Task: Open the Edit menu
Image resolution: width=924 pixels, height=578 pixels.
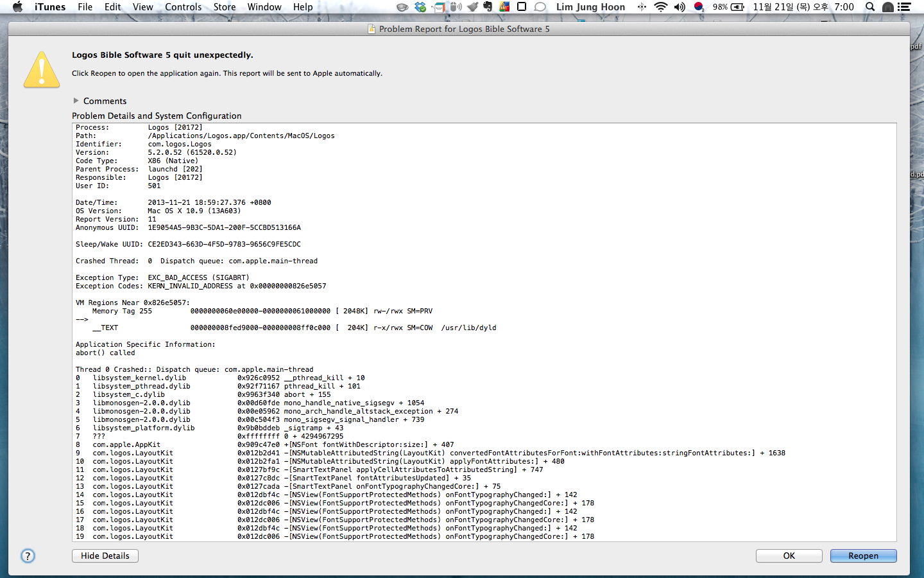Action: 113,7
